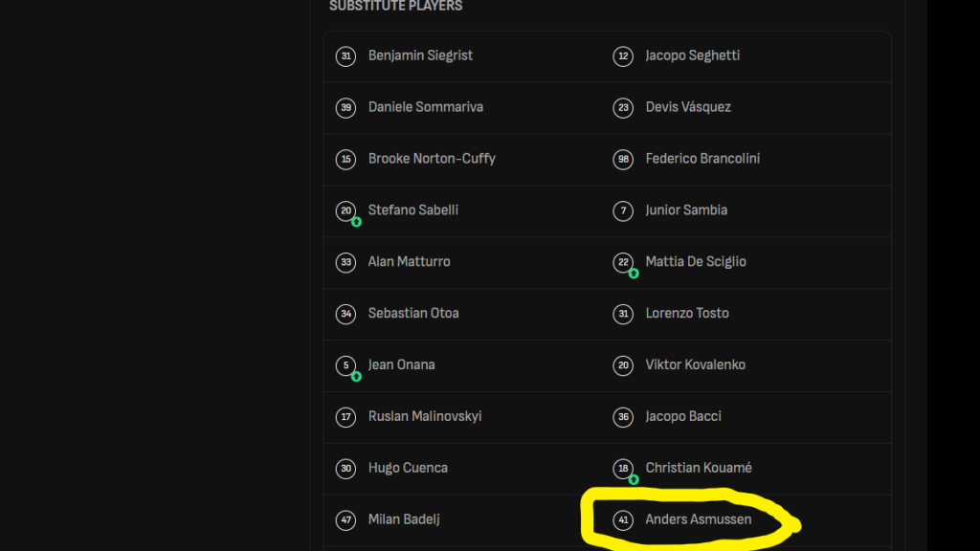Open Devis Vásquez player link

pyautogui.click(x=688, y=107)
